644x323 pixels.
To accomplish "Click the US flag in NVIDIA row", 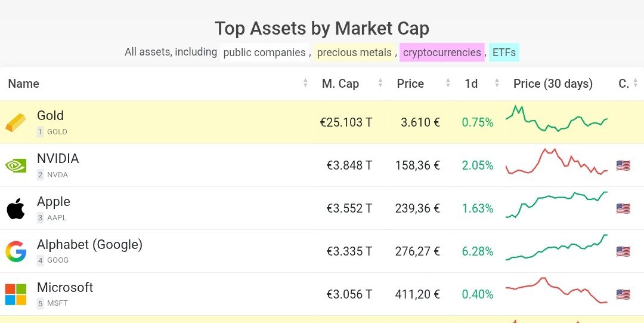I will (623, 165).
